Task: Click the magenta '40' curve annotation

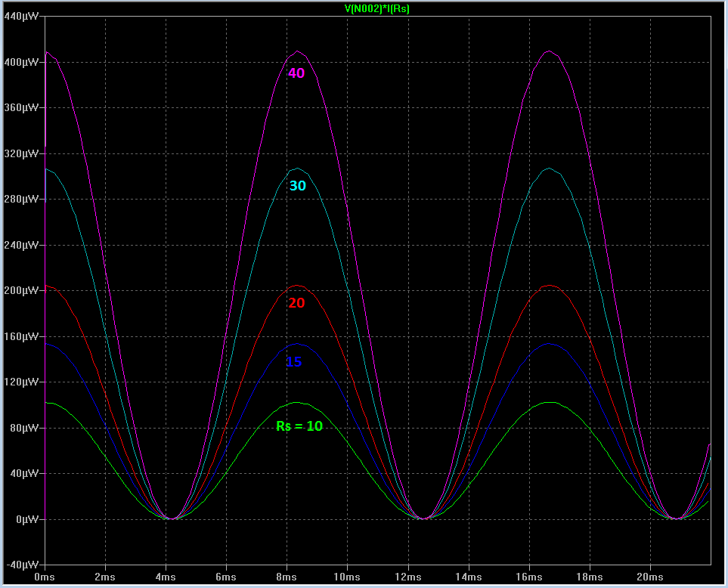Action: [x=296, y=73]
